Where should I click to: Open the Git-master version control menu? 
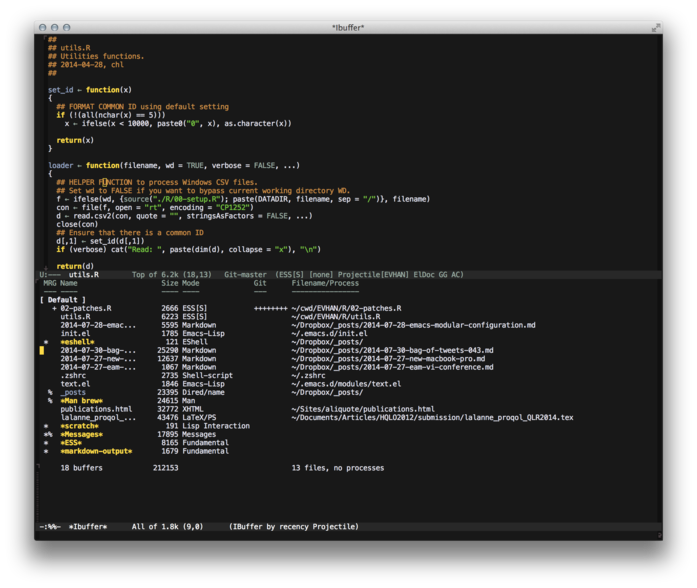point(247,274)
